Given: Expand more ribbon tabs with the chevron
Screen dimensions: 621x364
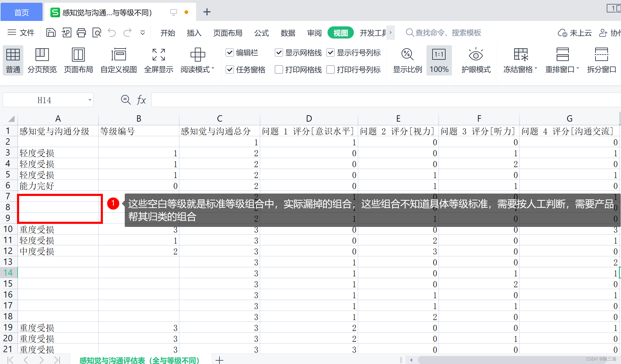Looking at the screenshot, I should click(391, 32).
